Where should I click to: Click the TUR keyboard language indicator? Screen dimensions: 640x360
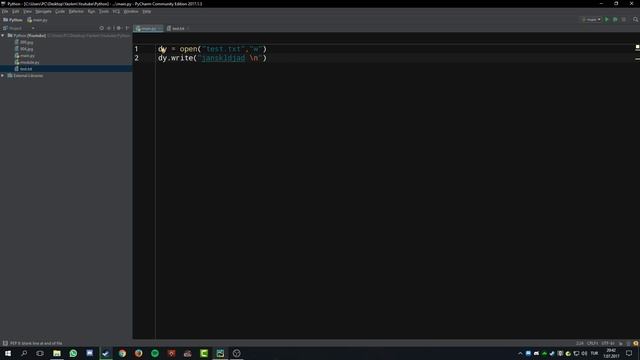coord(594,353)
